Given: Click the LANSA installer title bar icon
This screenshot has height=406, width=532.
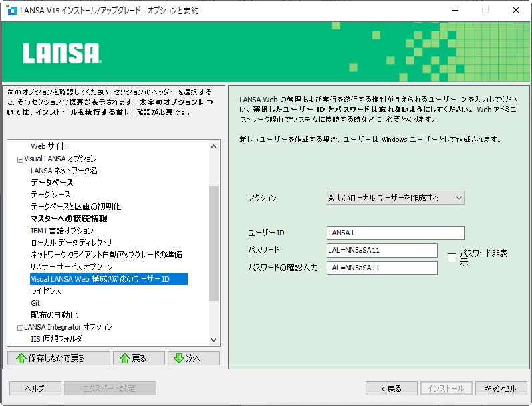Looking at the screenshot, I should (11, 10).
